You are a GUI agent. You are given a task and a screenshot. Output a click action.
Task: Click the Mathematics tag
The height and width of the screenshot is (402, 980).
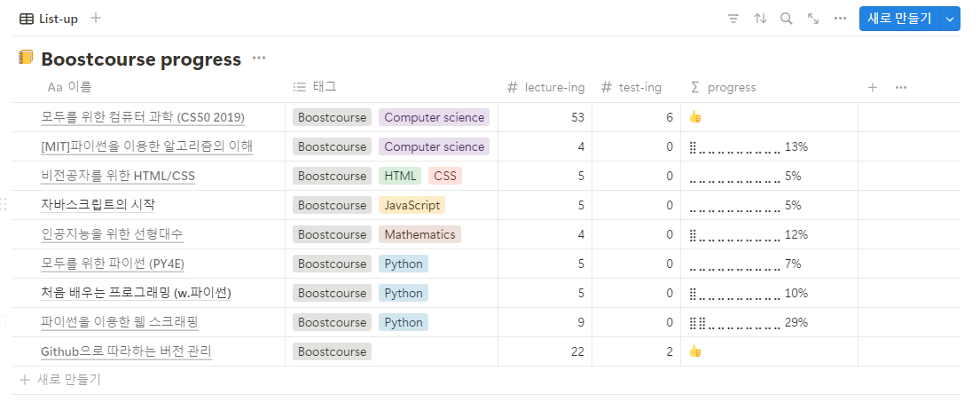tap(419, 234)
